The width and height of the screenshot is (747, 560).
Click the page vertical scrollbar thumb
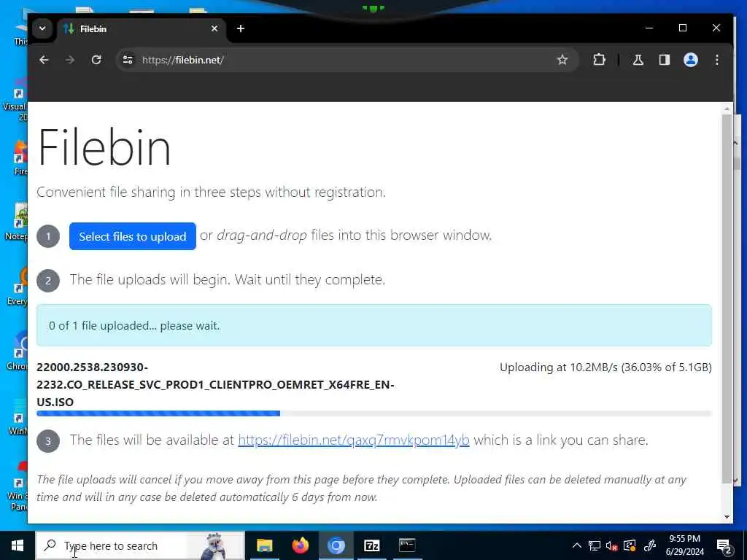(x=726, y=297)
